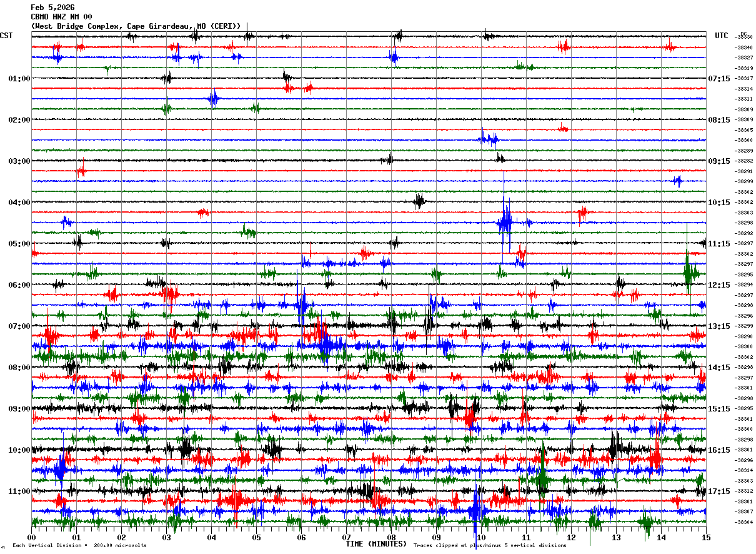The height and width of the screenshot is (554, 756).
Task: Click the DC offset value '-38312'
Action: click(744, 491)
